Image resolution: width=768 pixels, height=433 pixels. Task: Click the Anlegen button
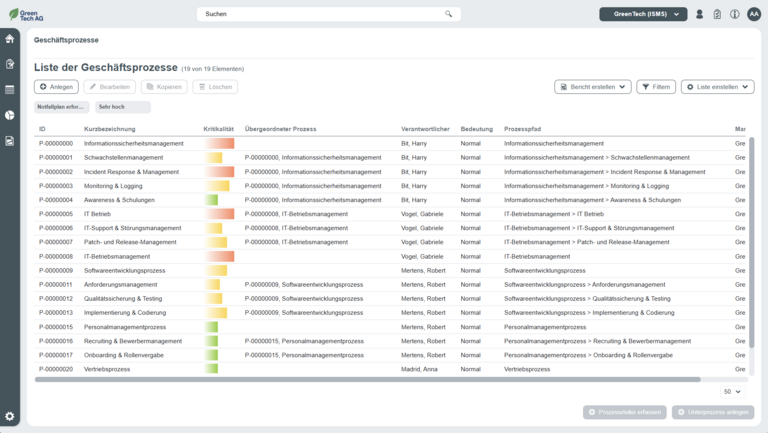click(x=56, y=87)
